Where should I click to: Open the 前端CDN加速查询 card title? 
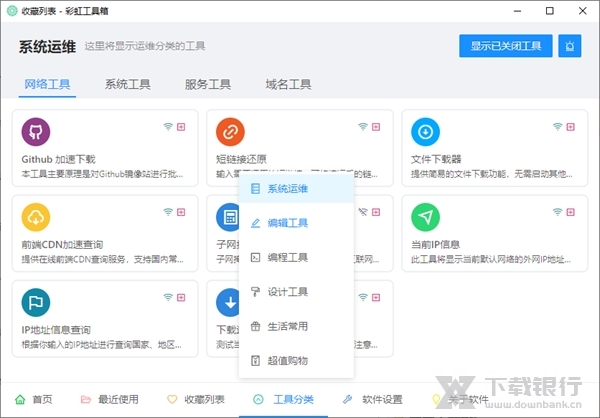[x=62, y=245]
